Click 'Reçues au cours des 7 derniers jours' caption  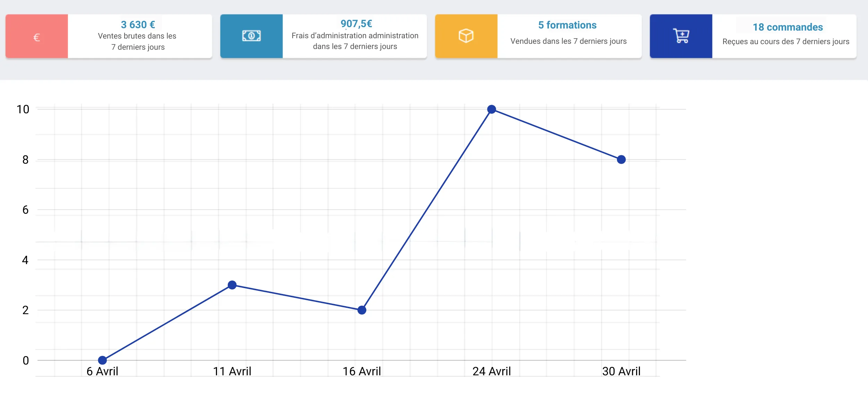pyautogui.click(x=786, y=42)
